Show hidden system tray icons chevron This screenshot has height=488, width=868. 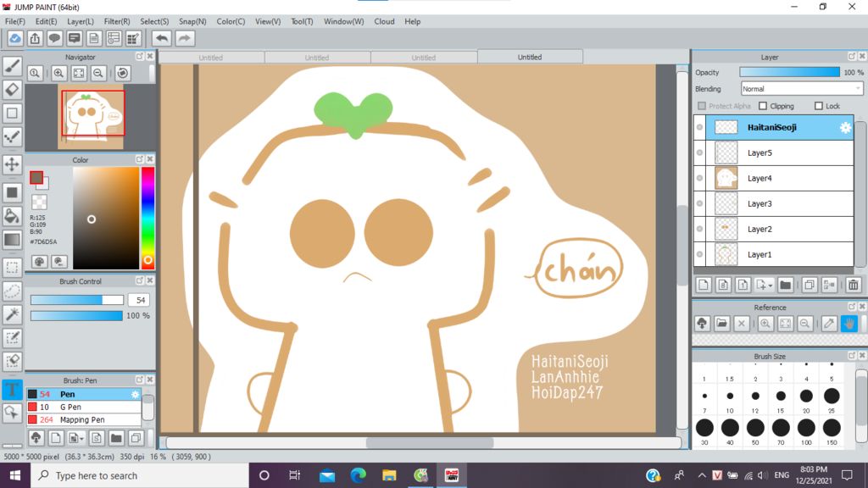tap(701, 475)
